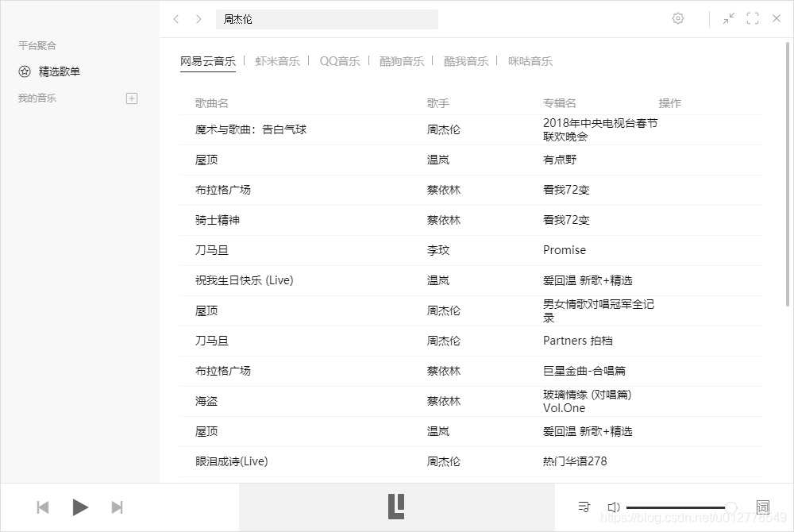This screenshot has width=794, height=532.
Task: Click the search field containing 周杰伦
Action: click(326, 19)
